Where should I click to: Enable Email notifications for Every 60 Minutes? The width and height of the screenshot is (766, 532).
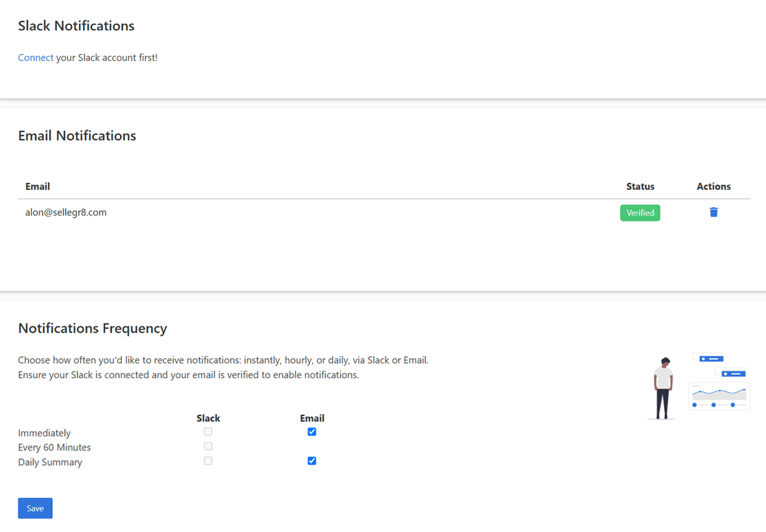(x=312, y=446)
